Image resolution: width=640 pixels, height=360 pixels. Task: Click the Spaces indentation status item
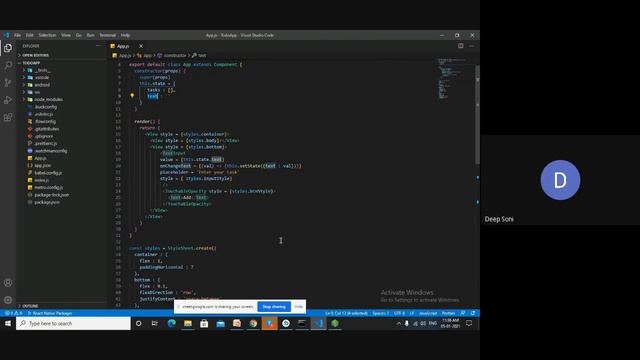(x=380, y=313)
